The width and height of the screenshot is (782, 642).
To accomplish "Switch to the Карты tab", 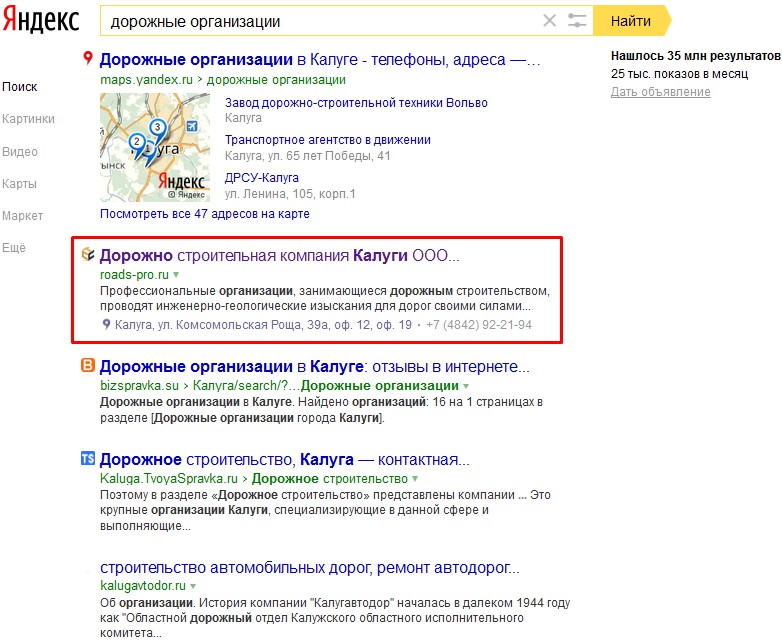I will tap(19, 184).
